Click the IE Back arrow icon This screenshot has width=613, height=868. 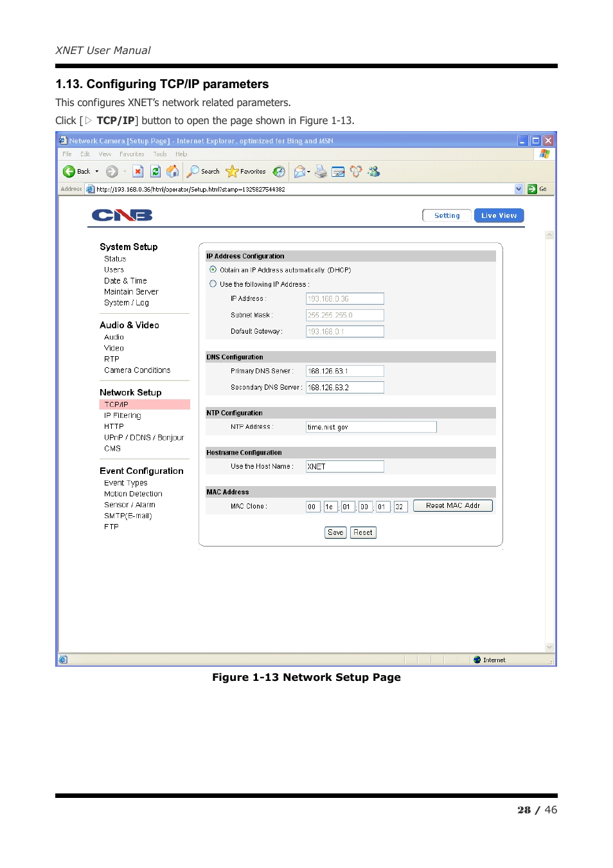69,172
